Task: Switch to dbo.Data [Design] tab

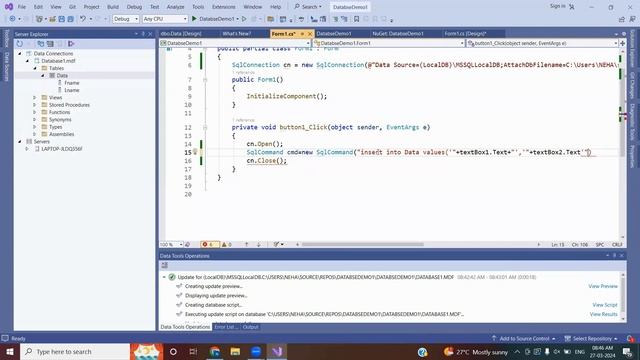Action: click(181, 34)
